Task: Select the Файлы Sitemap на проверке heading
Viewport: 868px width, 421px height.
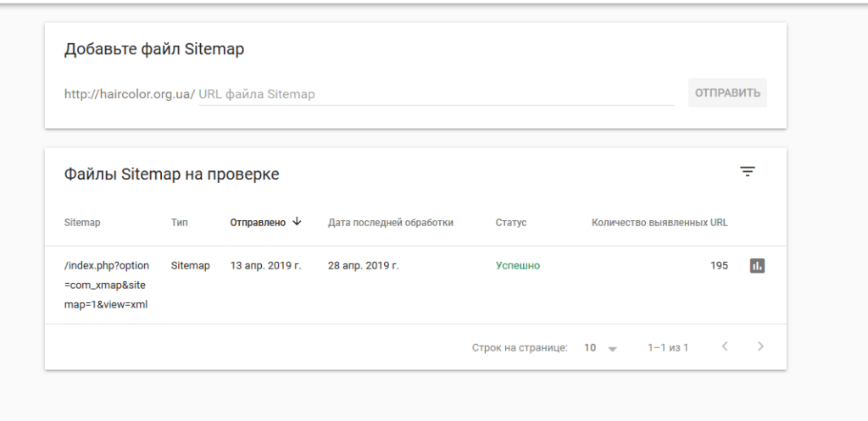Action: click(171, 174)
